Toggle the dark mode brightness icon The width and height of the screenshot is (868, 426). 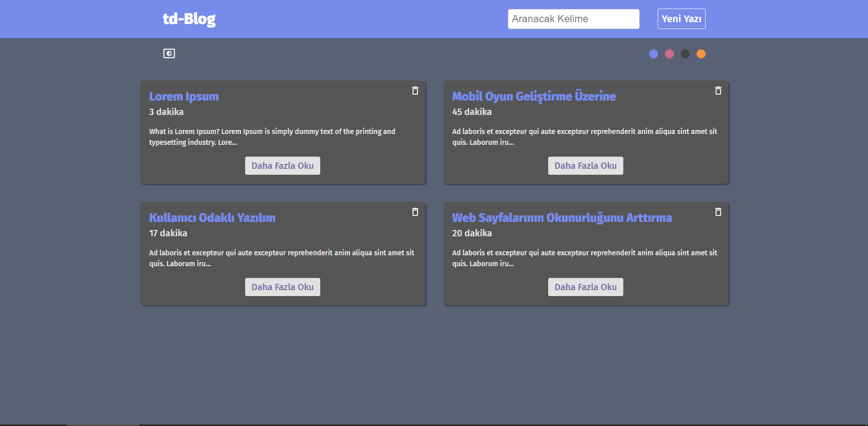coord(169,53)
